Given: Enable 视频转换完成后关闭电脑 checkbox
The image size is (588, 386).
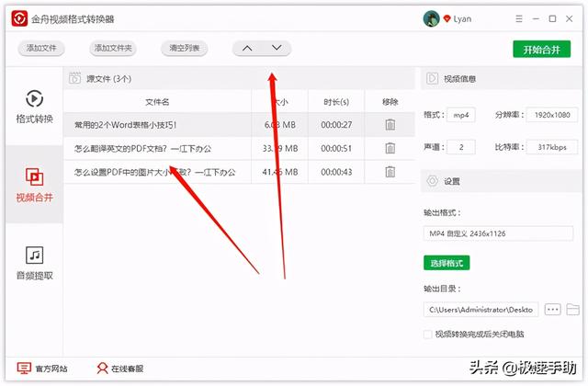Looking at the screenshot, I should [x=427, y=334].
